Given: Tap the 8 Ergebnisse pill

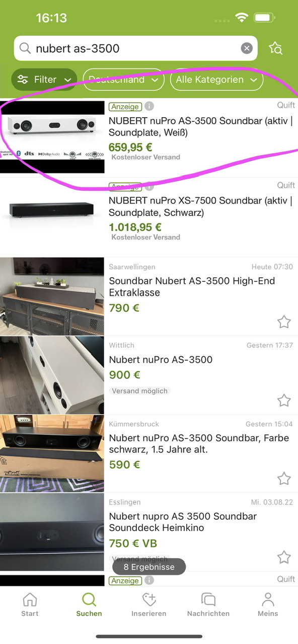Looking at the screenshot, I should (149, 567).
